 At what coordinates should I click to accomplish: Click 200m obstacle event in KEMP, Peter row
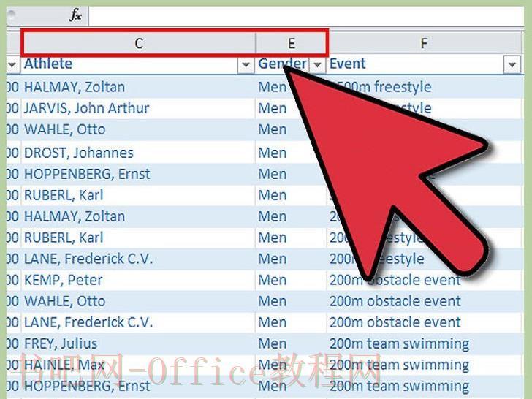pos(395,280)
